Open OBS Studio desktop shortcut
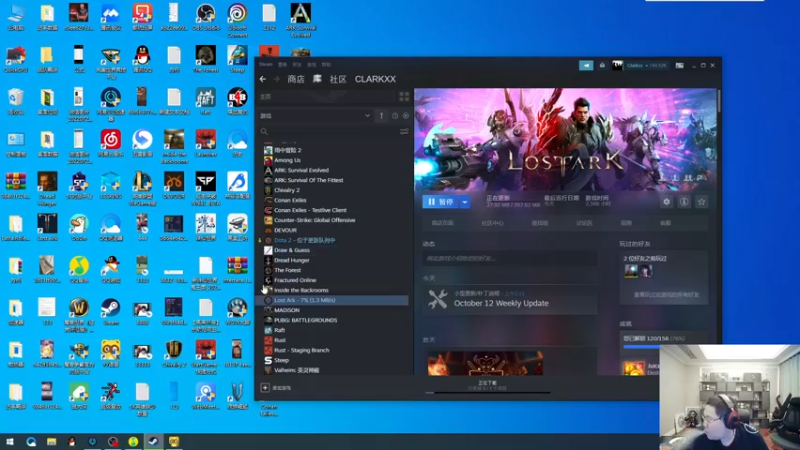The height and width of the screenshot is (450, 800). pyautogui.click(x=206, y=17)
